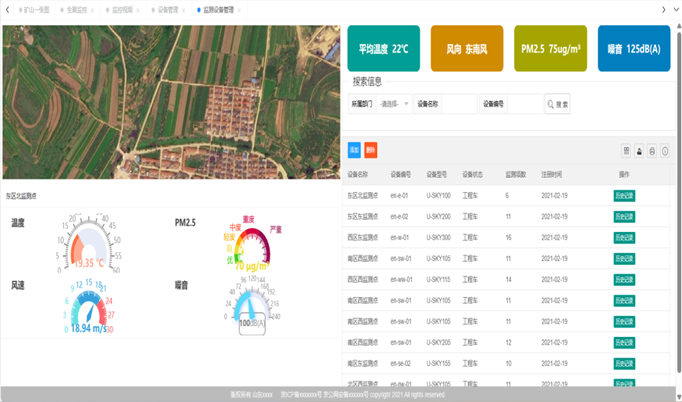
Task: Switch to the 监控视频 tab
Action: 122,10
